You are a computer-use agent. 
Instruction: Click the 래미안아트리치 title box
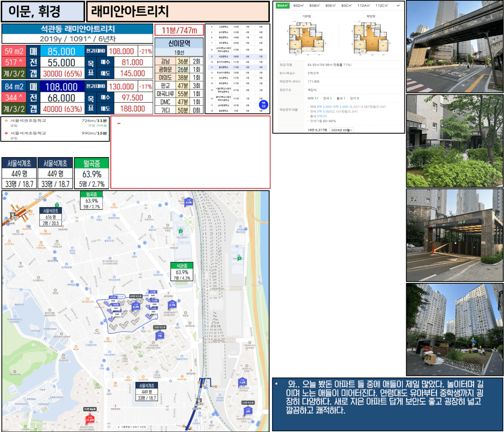click(178, 12)
